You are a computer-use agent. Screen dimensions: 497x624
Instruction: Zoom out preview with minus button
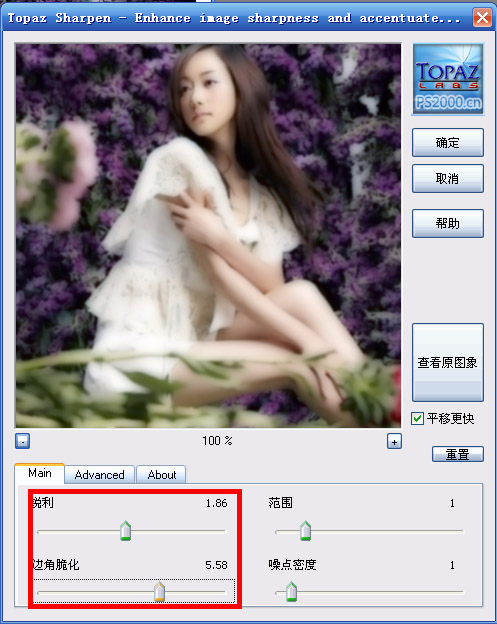[x=22, y=441]
